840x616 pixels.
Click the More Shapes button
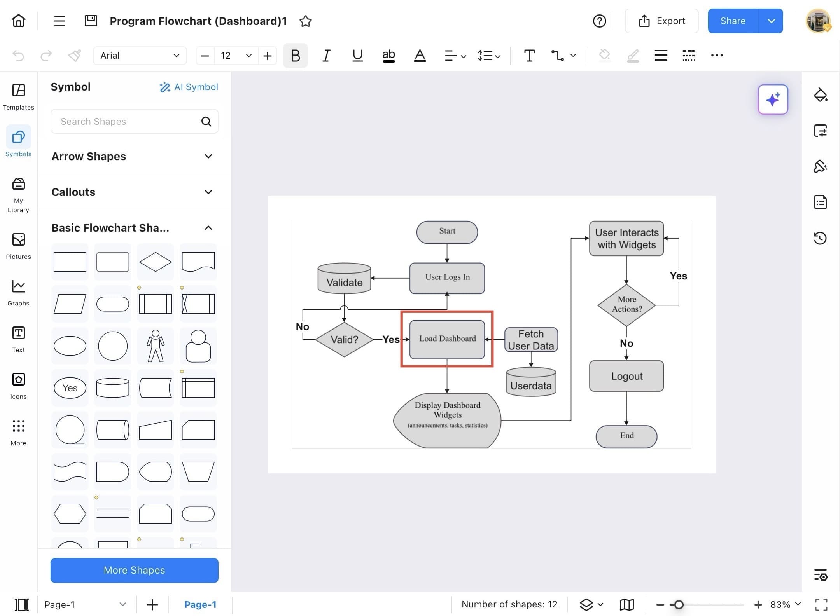click(x=134, y=570)
